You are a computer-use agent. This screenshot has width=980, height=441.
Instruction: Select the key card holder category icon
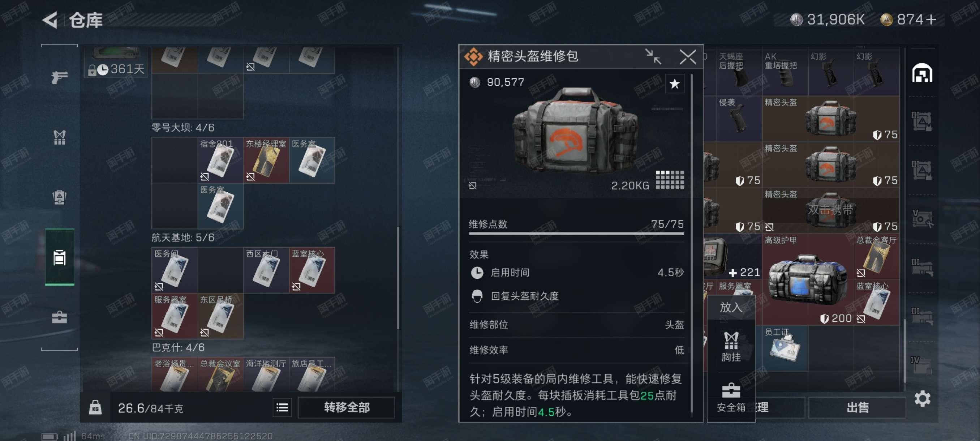point(59,257)
